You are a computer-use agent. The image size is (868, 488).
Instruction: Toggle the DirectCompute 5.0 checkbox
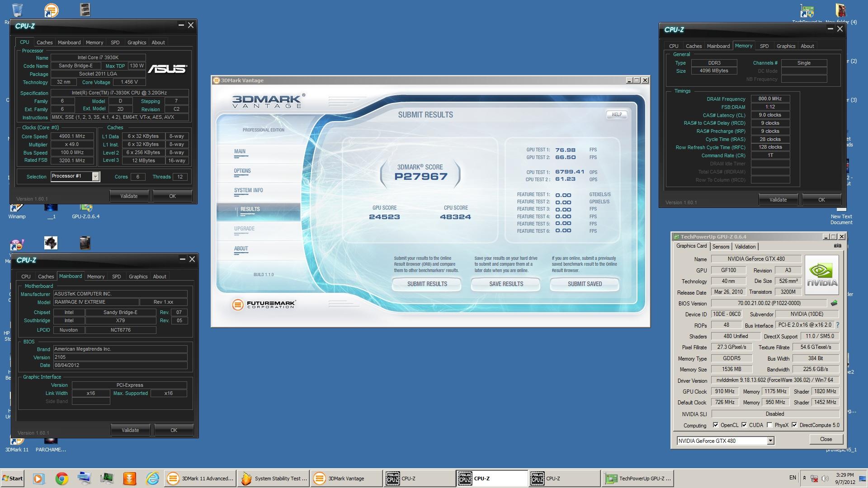coord(794,425)
